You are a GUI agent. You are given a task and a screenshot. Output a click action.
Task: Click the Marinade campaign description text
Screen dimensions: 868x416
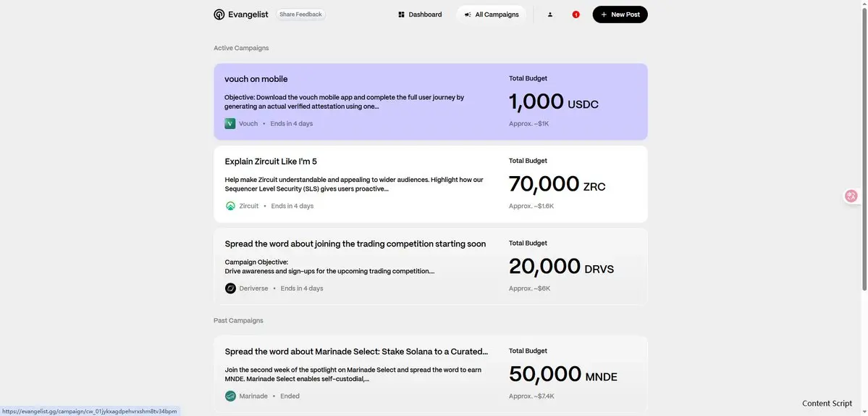point(353,375)
